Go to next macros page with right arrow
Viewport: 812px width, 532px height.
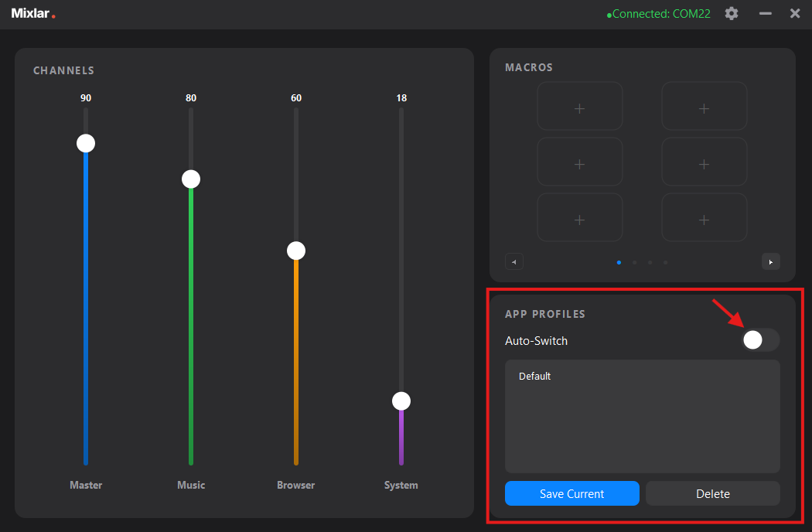click(771, 261)
